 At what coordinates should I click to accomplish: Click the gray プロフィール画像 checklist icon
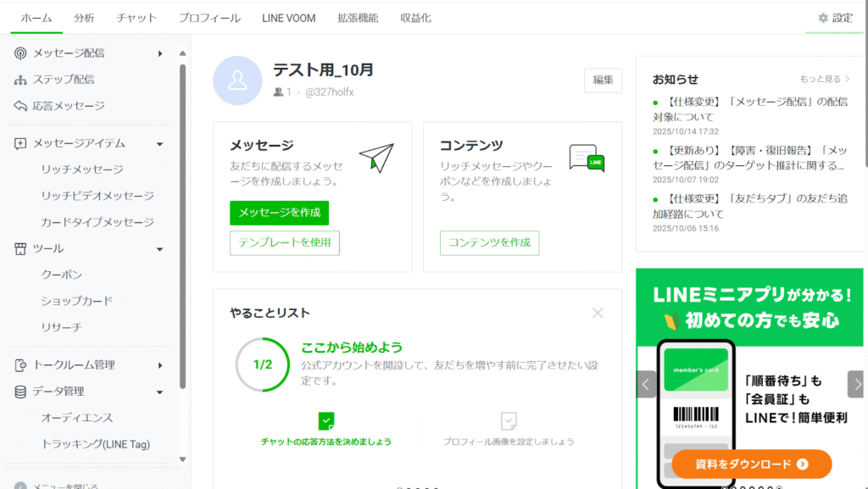tap(509, 420)
